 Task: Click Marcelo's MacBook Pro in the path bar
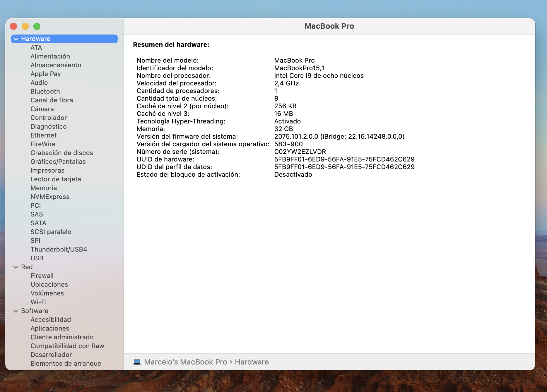185,362
